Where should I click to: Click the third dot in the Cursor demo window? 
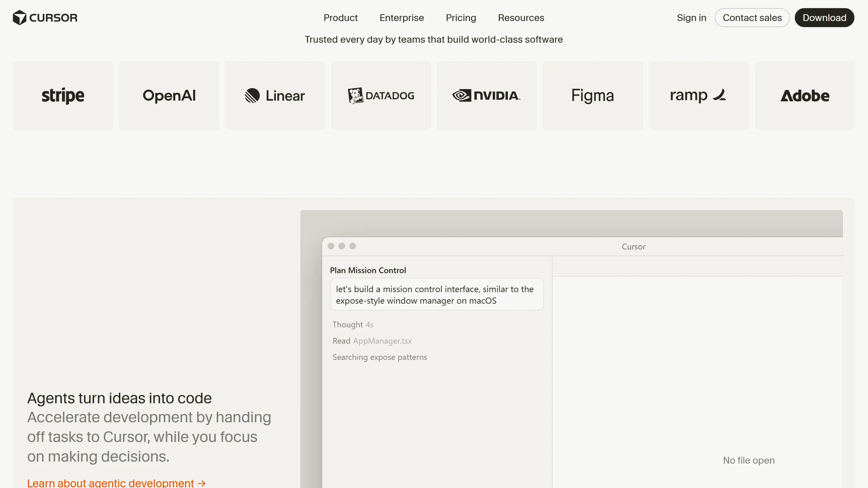coord(353,246)
